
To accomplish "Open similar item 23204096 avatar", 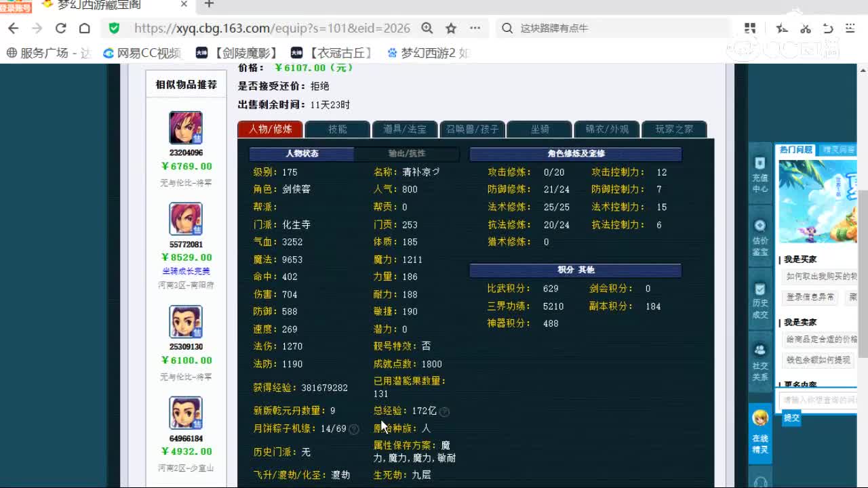I will (x=186, y=127).
